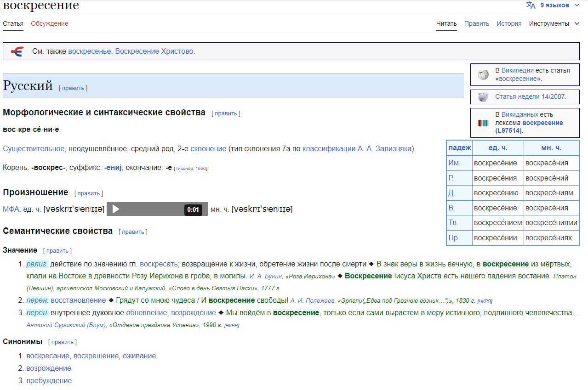The width and height of the screenshot is (588, 390).
Task: Select the воскресе́ниях table cell
Action: [551, 238]
